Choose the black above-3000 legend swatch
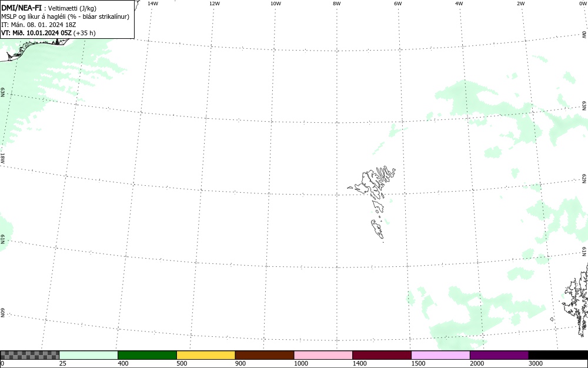This screenshot has width=588, height=368. pos(558,355)
